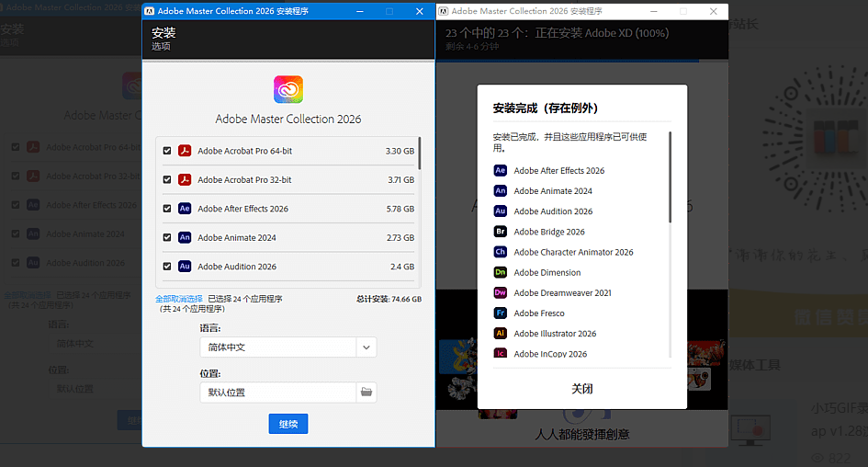The image size is (868, 467).
Task: Open the language dropdown arrow
Action: pos(366,347)
